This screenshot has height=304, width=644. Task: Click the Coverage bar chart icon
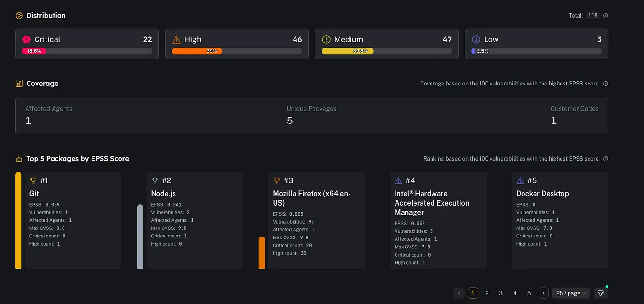click(x=19, y=83)
